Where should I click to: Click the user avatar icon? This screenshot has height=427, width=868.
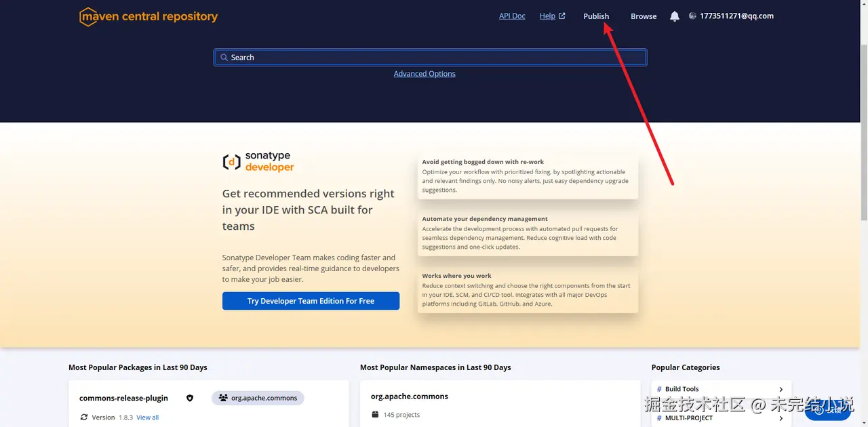pyautogui.click(x=692, y=16)
